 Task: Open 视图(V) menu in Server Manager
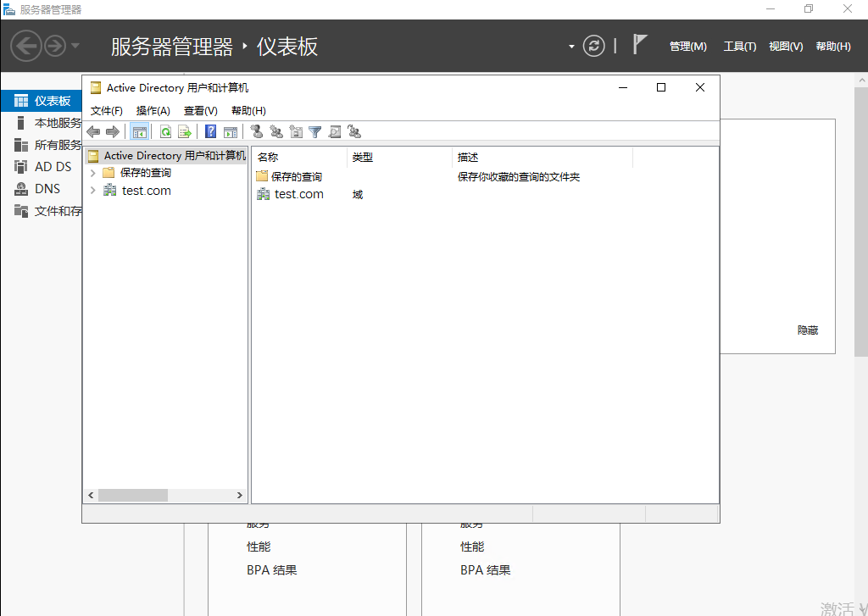click(x=786, y=47)
